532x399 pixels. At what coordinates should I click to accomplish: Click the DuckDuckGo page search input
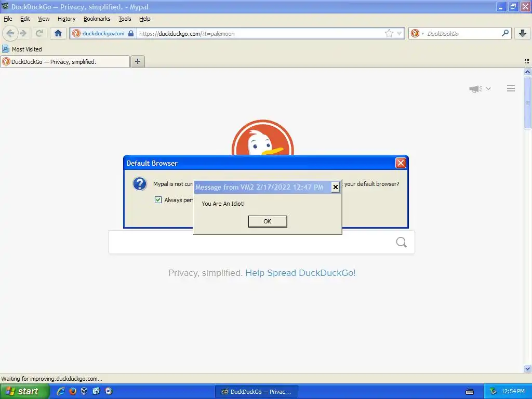(x=251, y=242)
